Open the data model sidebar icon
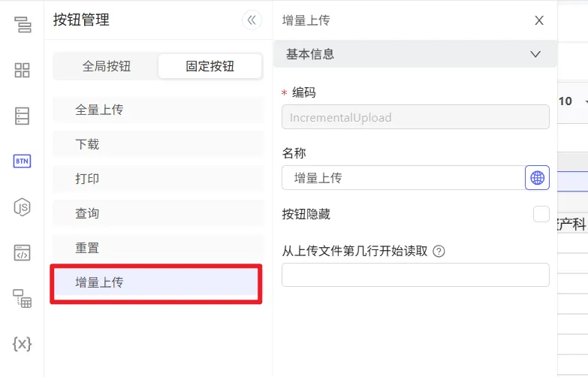This screenshot has width=588, height=377. [x=23, y=116]
